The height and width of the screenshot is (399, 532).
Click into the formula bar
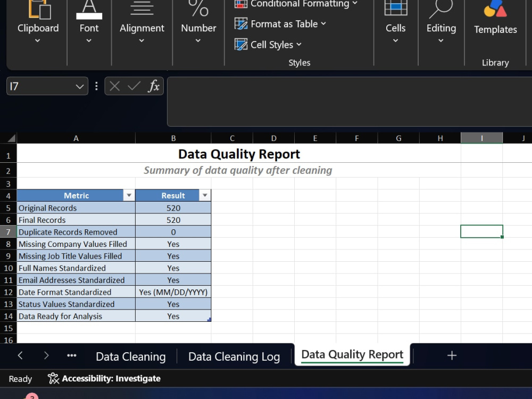(x=350, y=102)
